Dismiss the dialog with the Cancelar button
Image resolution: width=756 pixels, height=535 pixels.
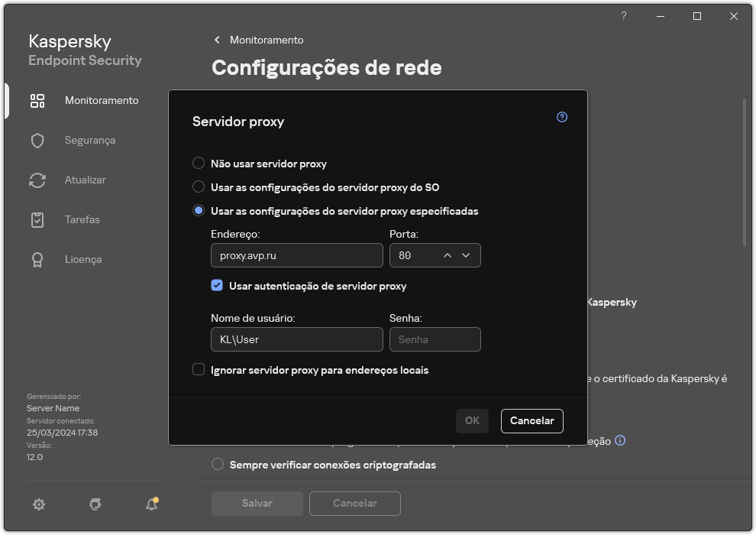531,420
